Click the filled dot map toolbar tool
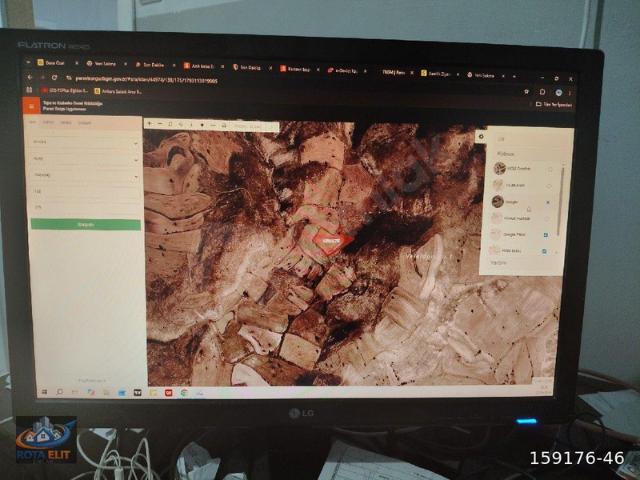 pos(202,125)
